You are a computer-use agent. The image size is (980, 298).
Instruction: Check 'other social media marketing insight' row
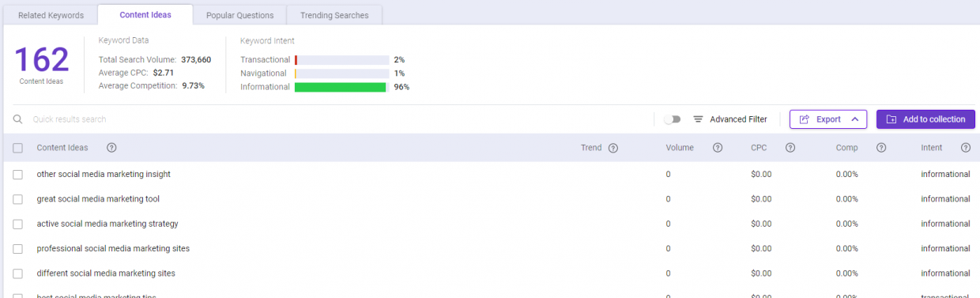point(18,175)
